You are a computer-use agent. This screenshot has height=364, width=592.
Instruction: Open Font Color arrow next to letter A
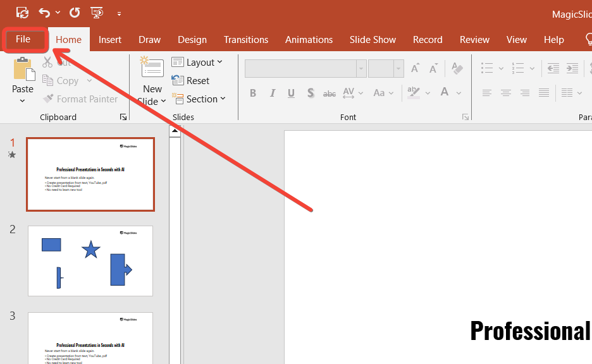click(x=458, y=93)
